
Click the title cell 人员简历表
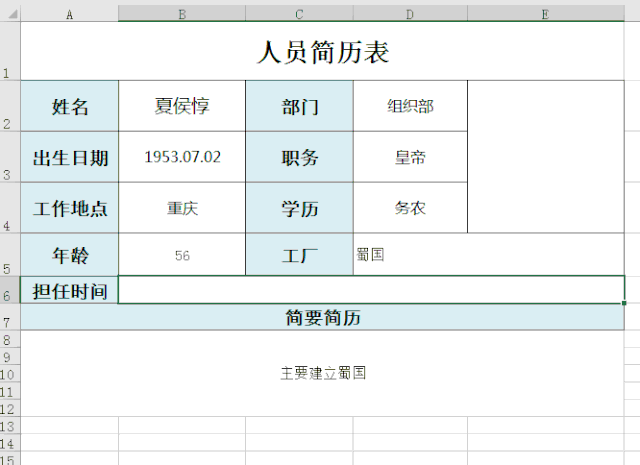[322, 51]
